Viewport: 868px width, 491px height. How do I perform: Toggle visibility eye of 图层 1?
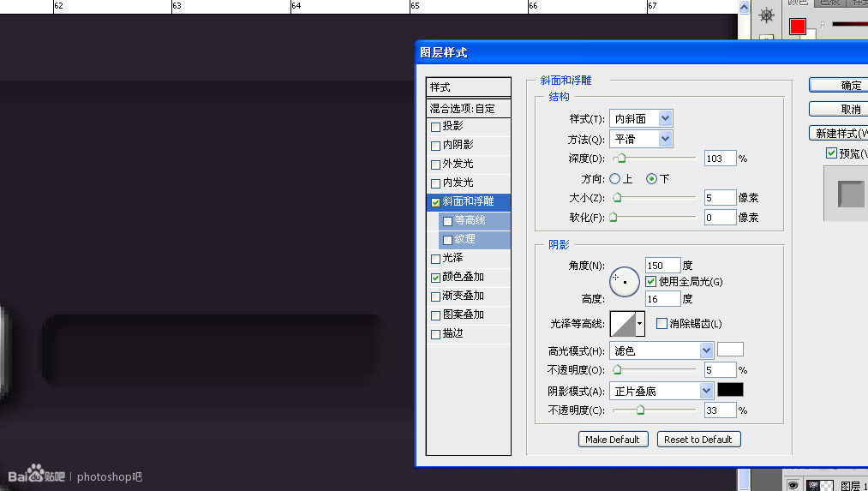(793, 485)
